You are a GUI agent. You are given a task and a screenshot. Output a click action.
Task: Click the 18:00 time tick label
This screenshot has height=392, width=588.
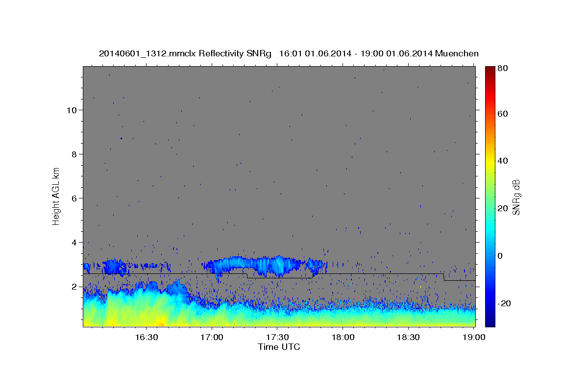point(343,338)
